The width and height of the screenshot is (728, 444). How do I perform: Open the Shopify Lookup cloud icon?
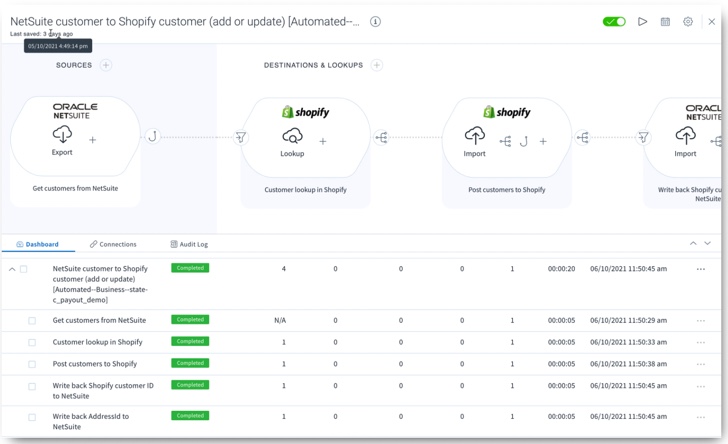click(x=292, y=137)
